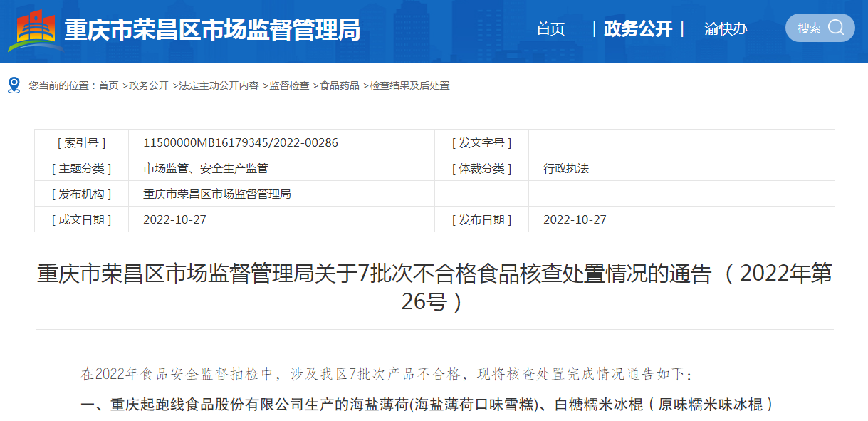Click the article headline about 7批次不合格食品
The width and height of the screenshot is (868, 421).
pyautogui.click(x=434, y=288)
